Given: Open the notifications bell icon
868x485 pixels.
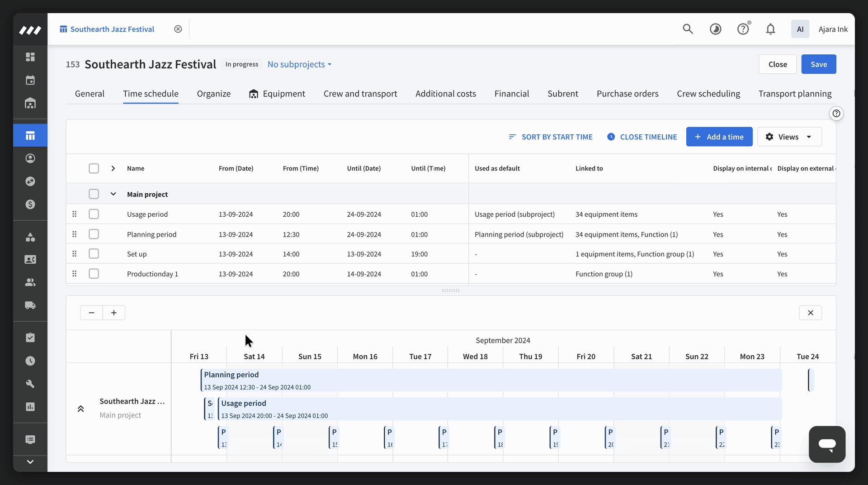Looking at the screenshot, I should point(770,29).
